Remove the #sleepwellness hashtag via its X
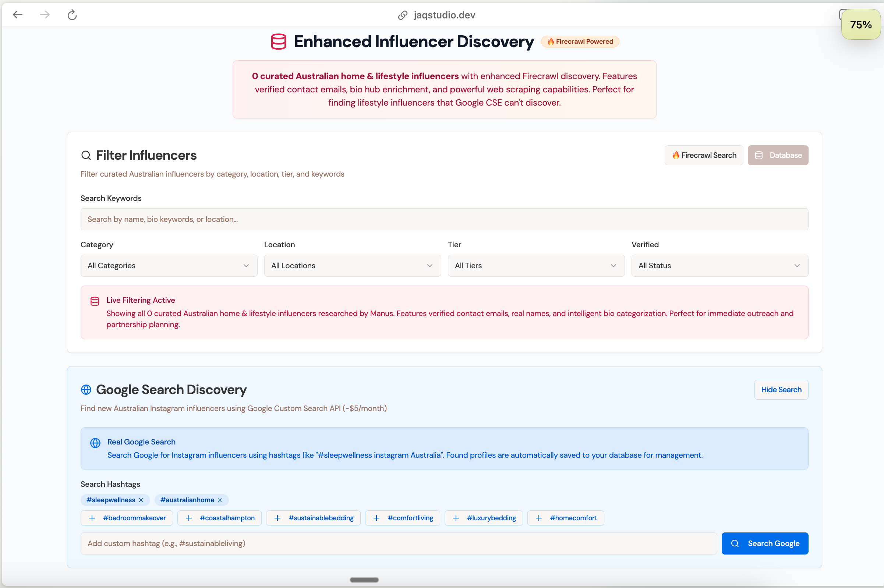The image size is (884, 588). point(141,500)
